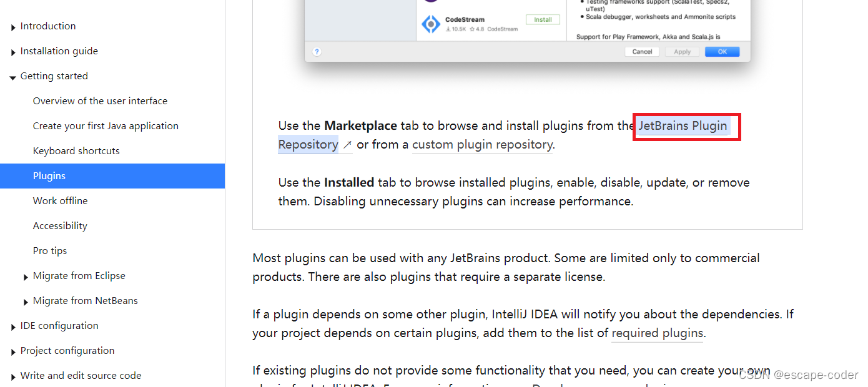Open the Work offline page
868x387 pixels.
(60, 200)
